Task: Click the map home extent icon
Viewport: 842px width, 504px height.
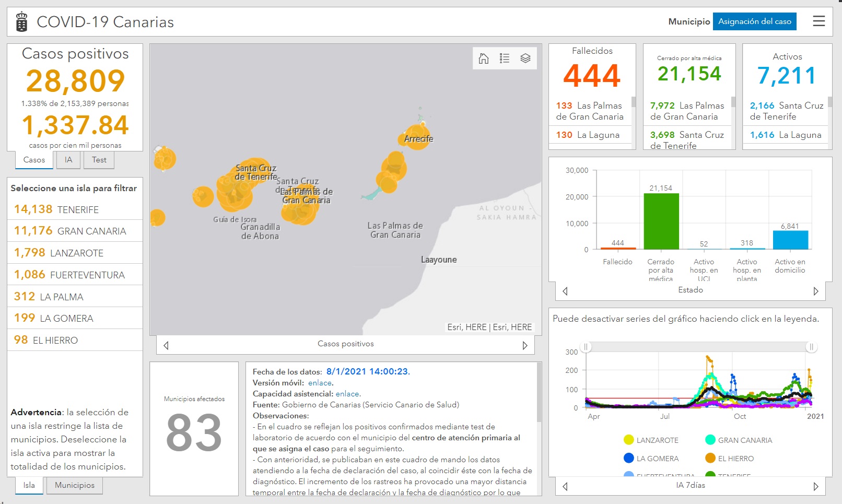Action: click(x=484, y=58)
